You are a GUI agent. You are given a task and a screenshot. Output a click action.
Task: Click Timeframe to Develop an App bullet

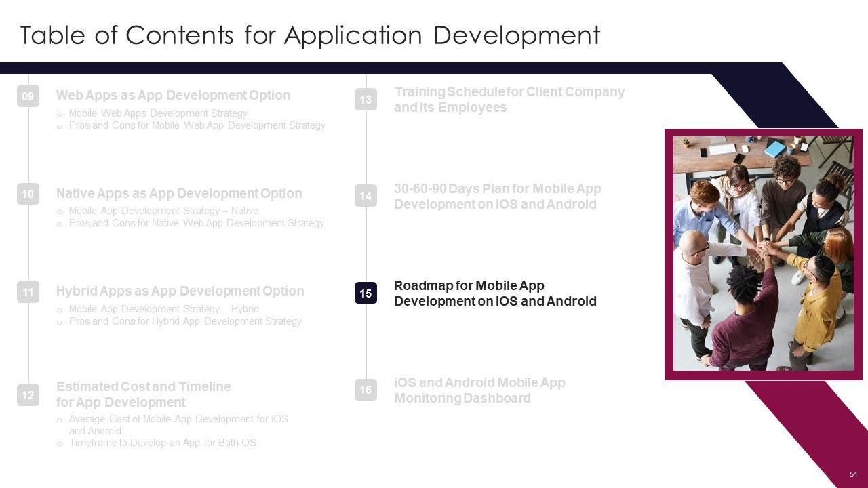162,443
